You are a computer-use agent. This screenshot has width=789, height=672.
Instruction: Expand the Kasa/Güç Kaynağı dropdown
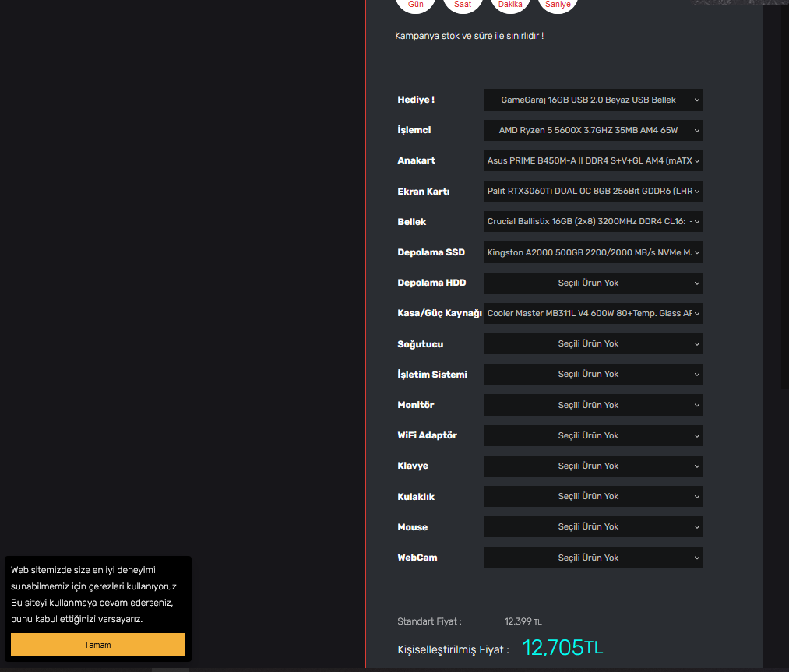point(594,313)
